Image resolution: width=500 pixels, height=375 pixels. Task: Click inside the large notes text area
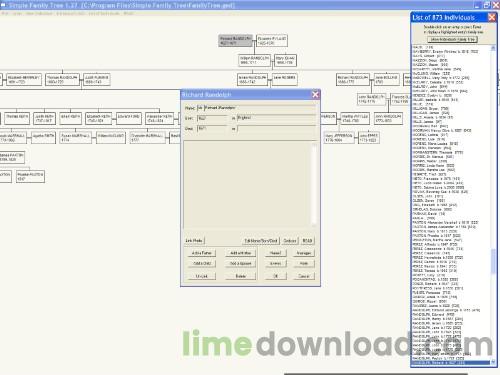(247, 184)
